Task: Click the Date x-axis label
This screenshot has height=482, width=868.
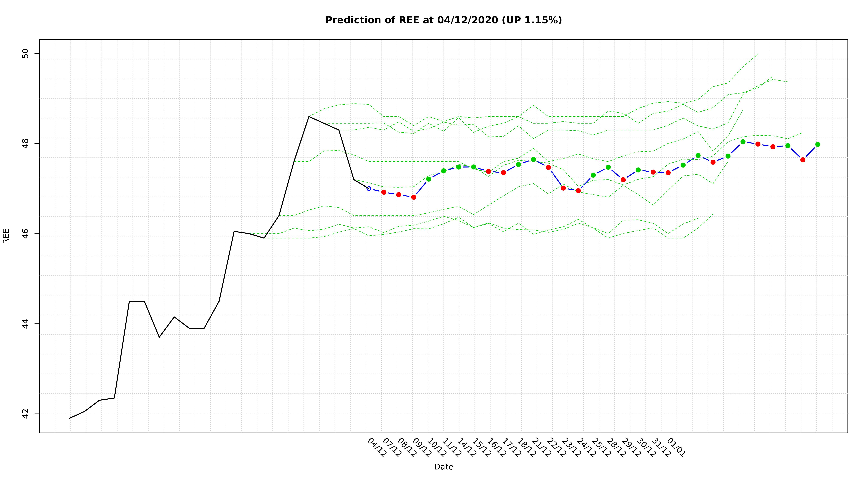Action: [443, 467]
